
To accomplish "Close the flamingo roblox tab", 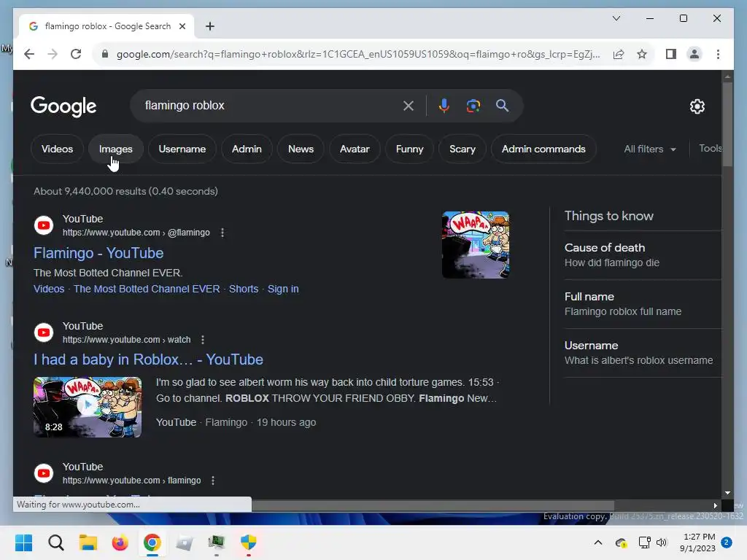I will point(182,27).
